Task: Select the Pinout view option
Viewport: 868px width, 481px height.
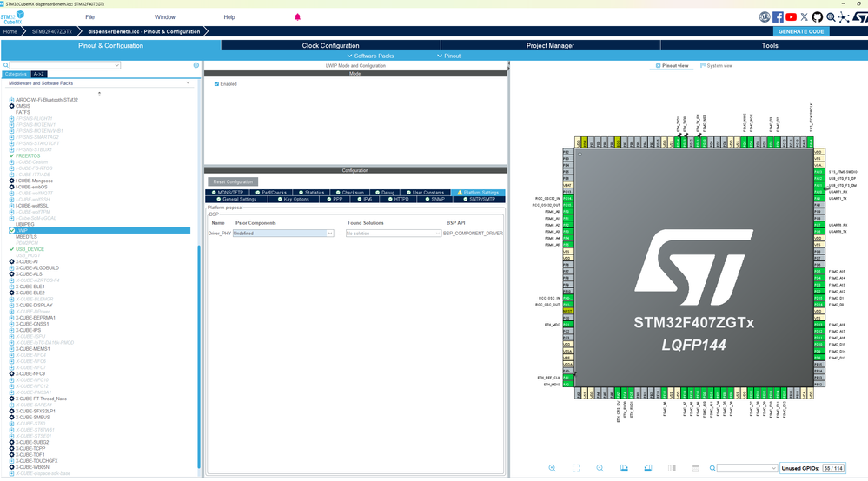Action: [671, 66]
